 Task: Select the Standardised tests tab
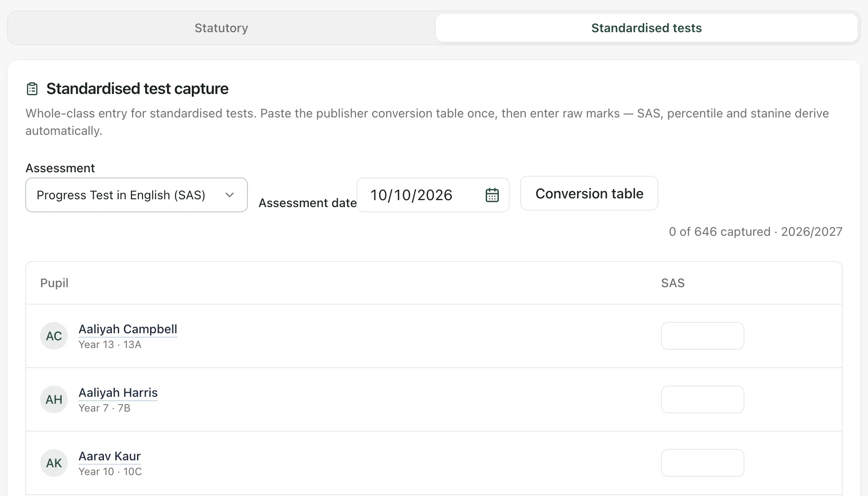tap(646, 28)
